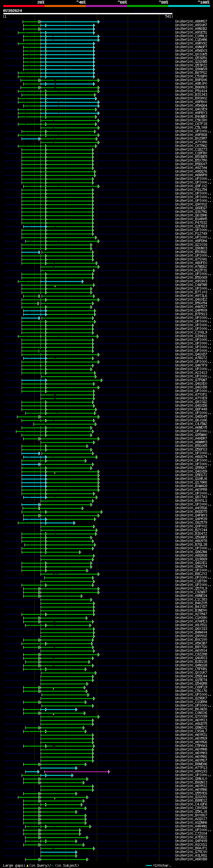The width and height of the screenshot is (213, 868).
Task: Open UniRef100_Q4U3E9 entry
Action: [191, 109]
